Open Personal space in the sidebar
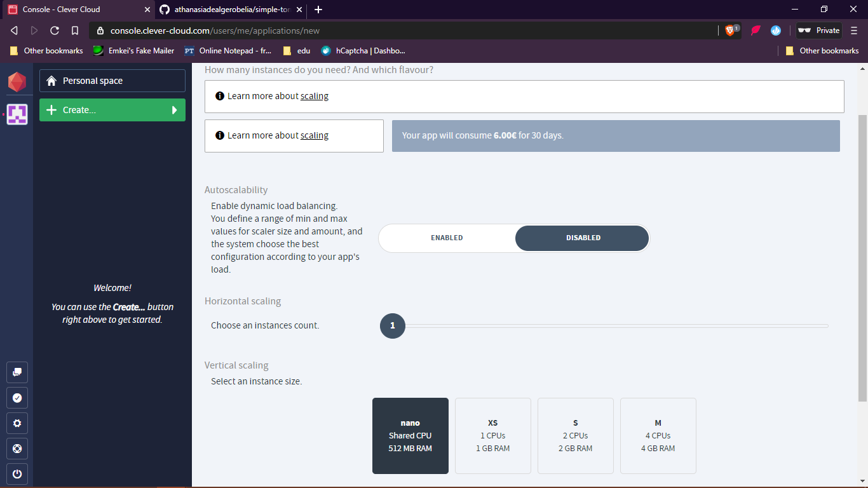 112,81
